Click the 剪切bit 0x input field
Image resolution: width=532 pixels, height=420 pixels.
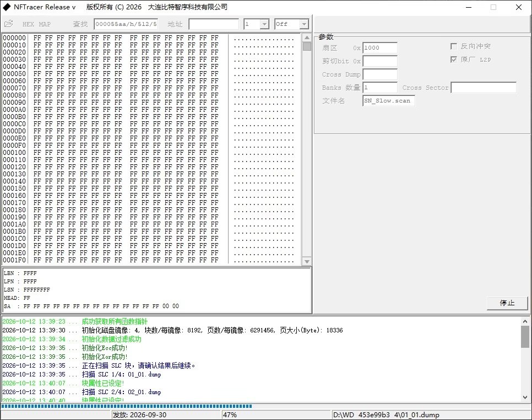click(x=380, y=61)
